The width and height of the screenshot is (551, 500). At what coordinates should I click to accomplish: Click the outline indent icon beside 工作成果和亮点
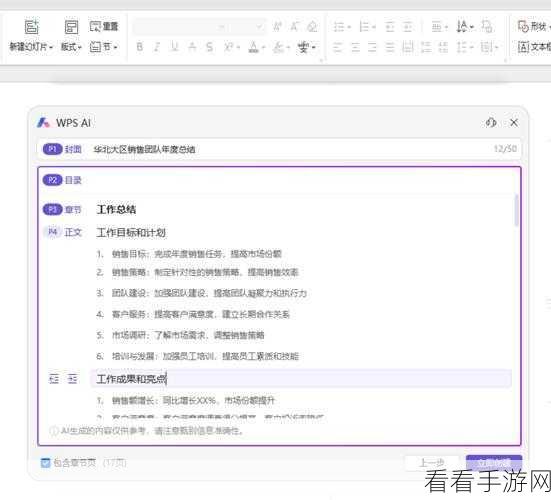point(72,379)
